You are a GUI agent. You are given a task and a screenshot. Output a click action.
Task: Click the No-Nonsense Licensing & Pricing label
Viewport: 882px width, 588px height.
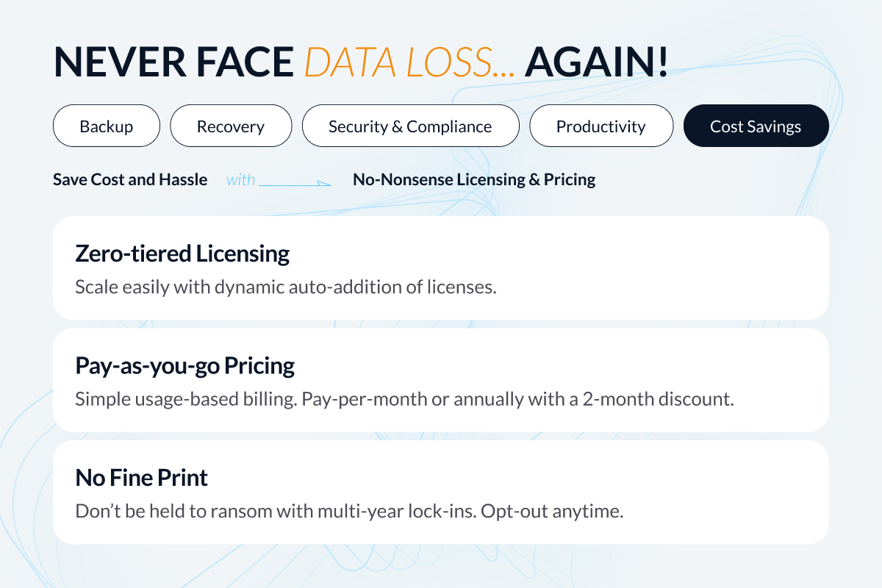tap(474, 179)
